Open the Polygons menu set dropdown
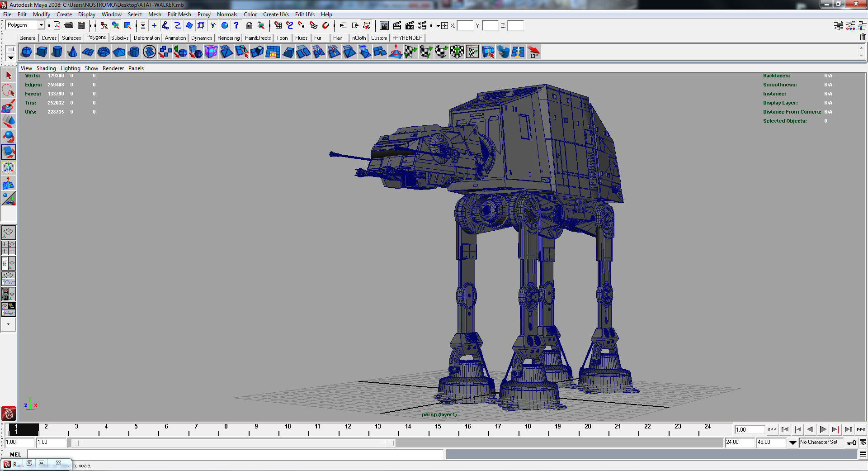Viewport: 868px width, 471px height. point(41,25)
